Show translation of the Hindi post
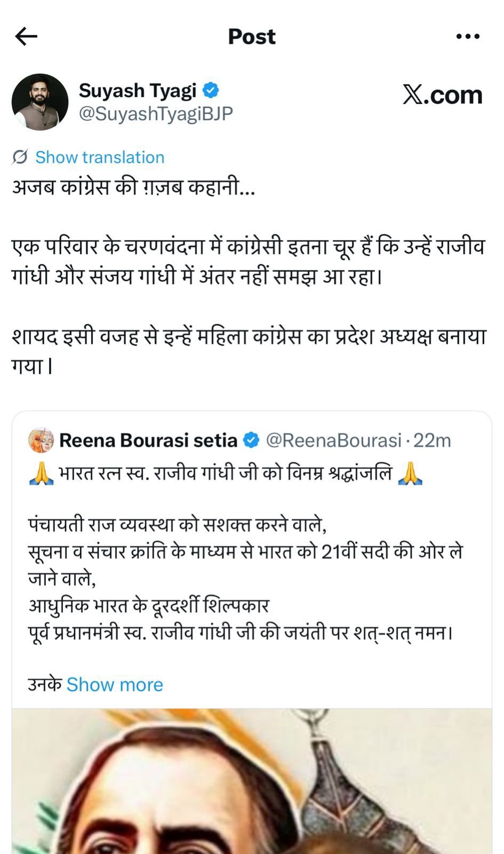This screenshot has height=854, width=504. 100,157
